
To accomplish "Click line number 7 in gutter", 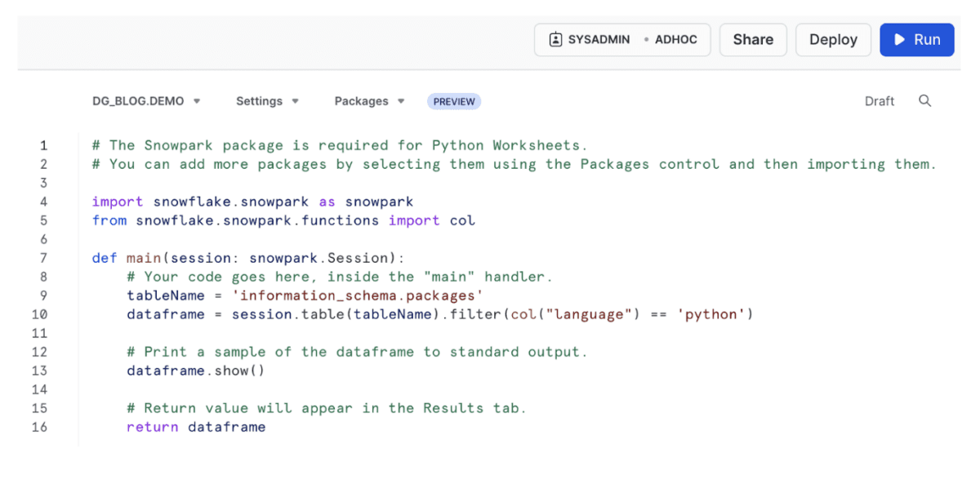I will pos(43,258).
